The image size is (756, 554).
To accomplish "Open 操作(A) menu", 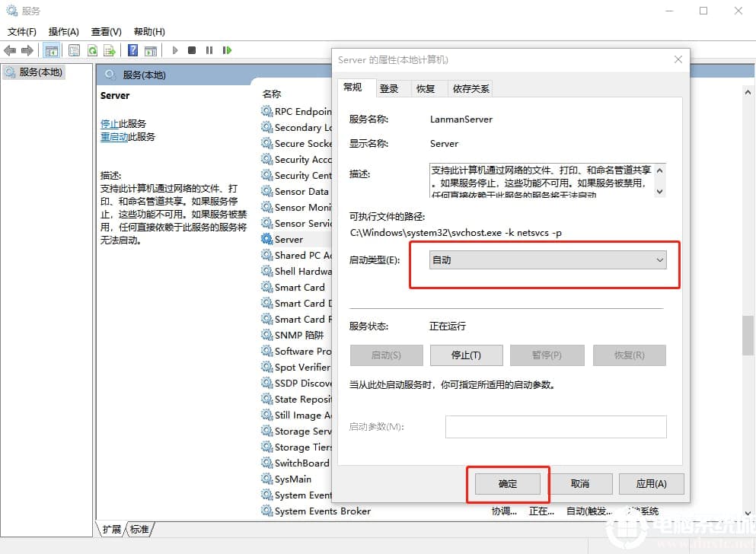I will click(64, 32).
